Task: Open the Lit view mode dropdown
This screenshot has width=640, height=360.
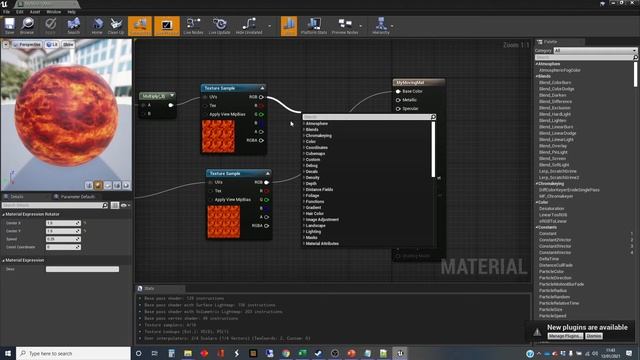Action: (52, 44)
